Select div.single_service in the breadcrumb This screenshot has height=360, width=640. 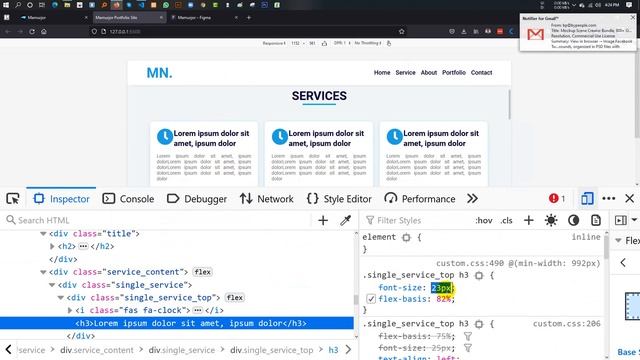[182, 350]
